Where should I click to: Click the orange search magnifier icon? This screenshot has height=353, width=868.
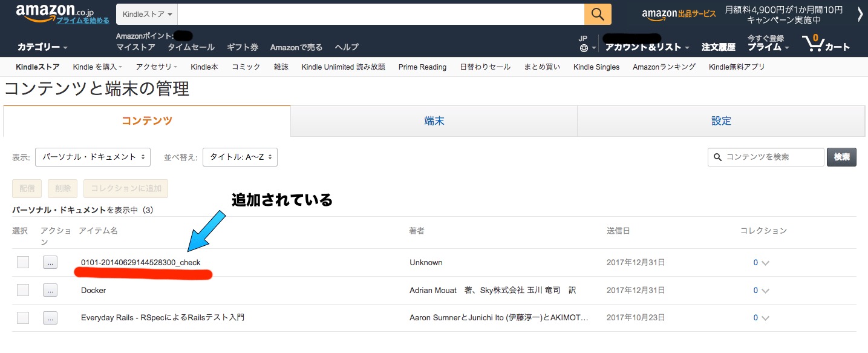click(x=596, y=13)
